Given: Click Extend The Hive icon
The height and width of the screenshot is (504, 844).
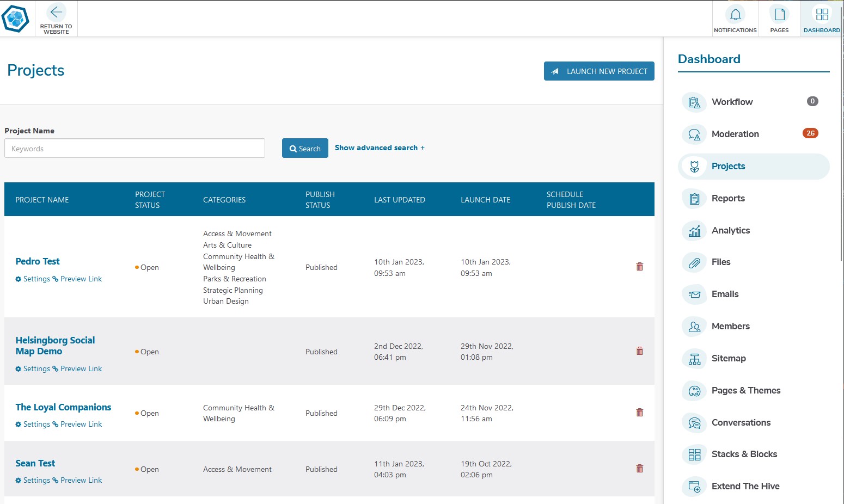Looking at the screenshot, I should coord(694,487).
